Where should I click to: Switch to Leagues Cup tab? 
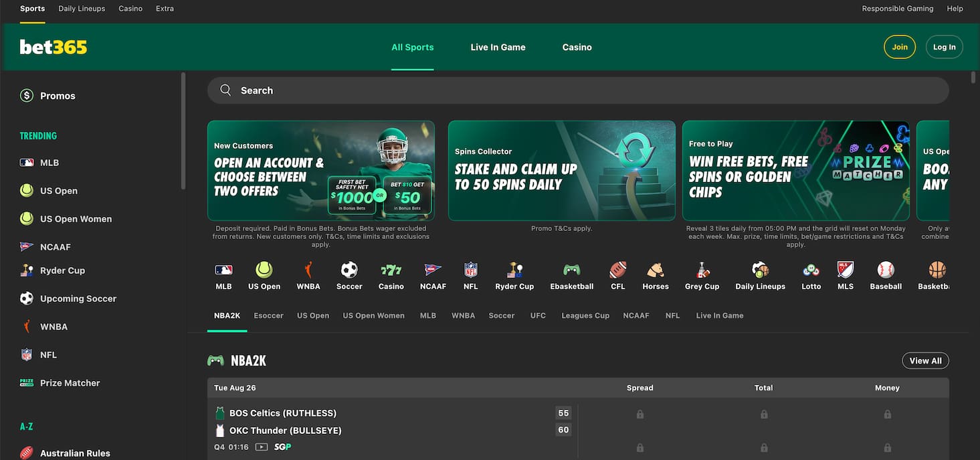(585, 315)
